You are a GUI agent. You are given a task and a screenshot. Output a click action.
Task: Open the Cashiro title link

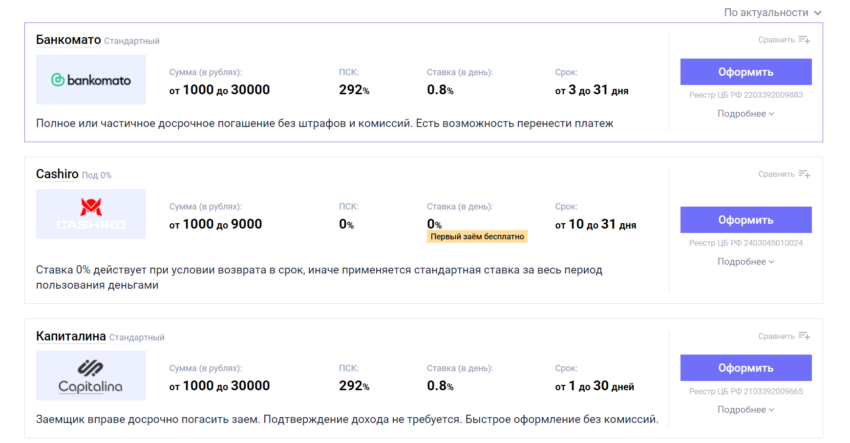pos(57,174)
